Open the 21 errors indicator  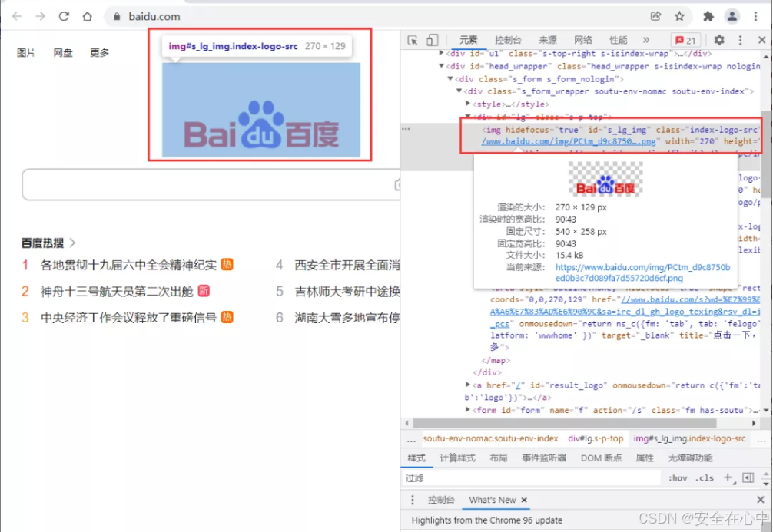pyautogui.click(x=685, y=40)
